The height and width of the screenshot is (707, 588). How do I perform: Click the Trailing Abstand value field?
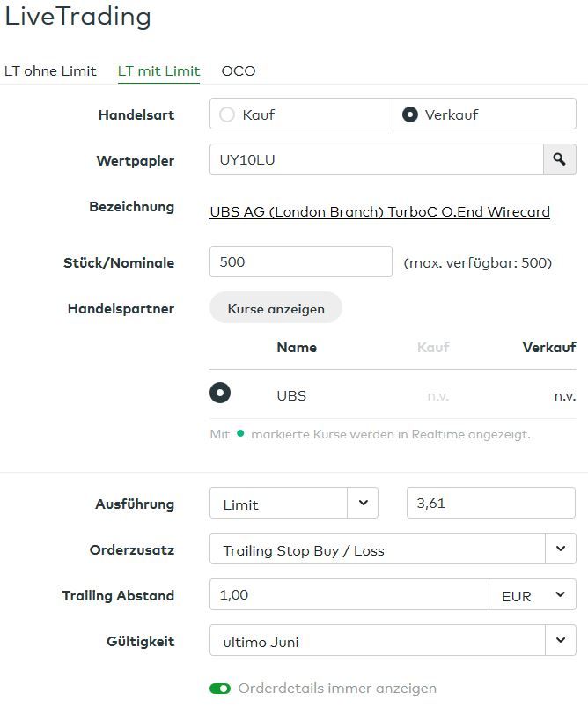click(x=349, y=595)
